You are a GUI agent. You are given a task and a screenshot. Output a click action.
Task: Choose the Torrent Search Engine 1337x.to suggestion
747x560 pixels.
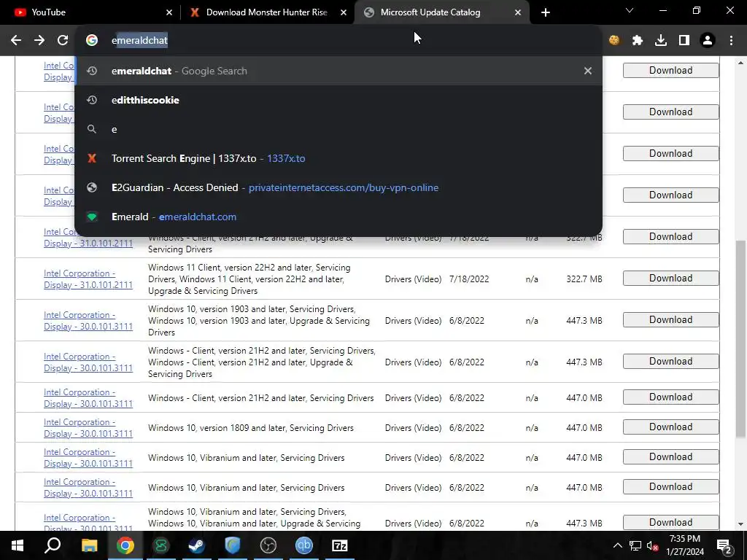coord(338,158)
